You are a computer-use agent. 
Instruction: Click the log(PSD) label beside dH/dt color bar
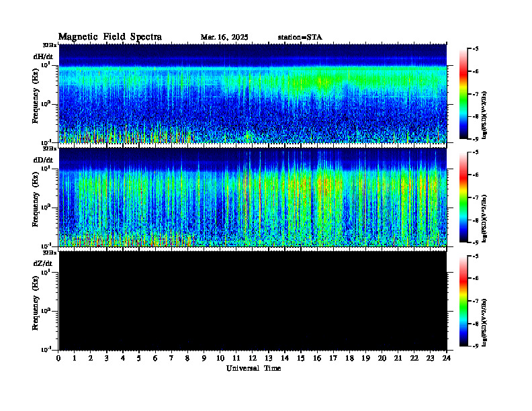pyautogui.click(x=485, y=116)
